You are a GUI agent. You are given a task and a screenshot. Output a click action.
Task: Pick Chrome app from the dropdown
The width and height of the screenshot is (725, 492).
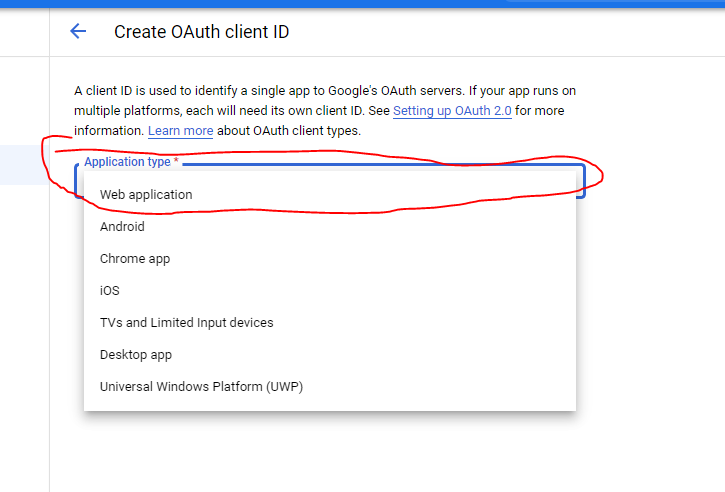135,258
